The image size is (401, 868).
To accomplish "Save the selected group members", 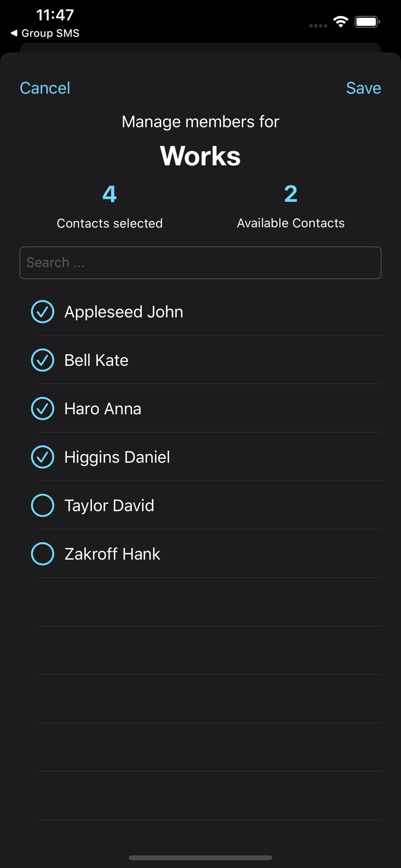I will [x=363, y=88].
